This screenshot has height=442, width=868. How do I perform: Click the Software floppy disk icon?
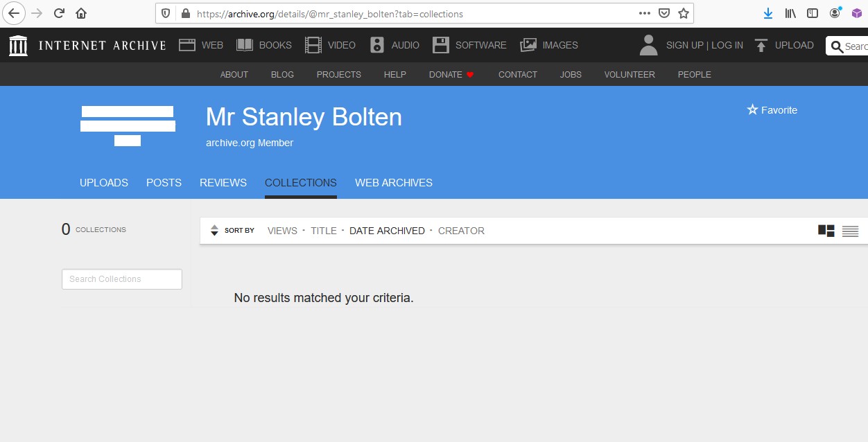click(x=441, y=45)
